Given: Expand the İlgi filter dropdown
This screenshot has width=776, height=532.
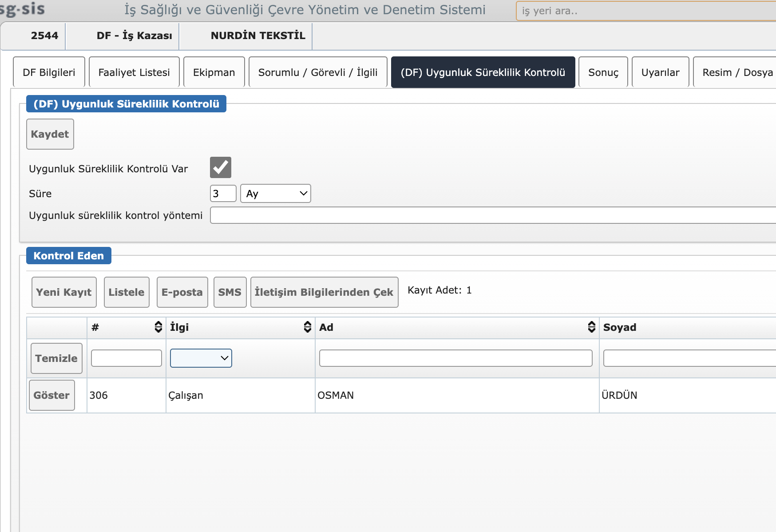Looking at the screenshot, I should tap(201, 358).
